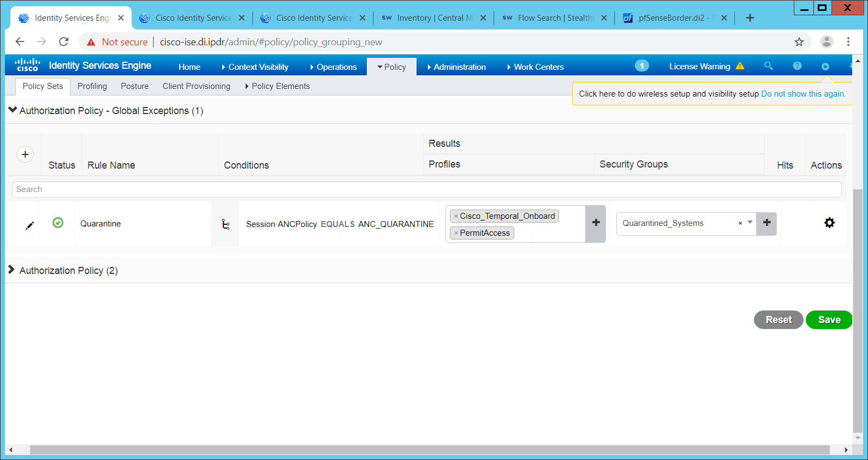Open the Policy menu in the navigation bar

pos(391,67)
